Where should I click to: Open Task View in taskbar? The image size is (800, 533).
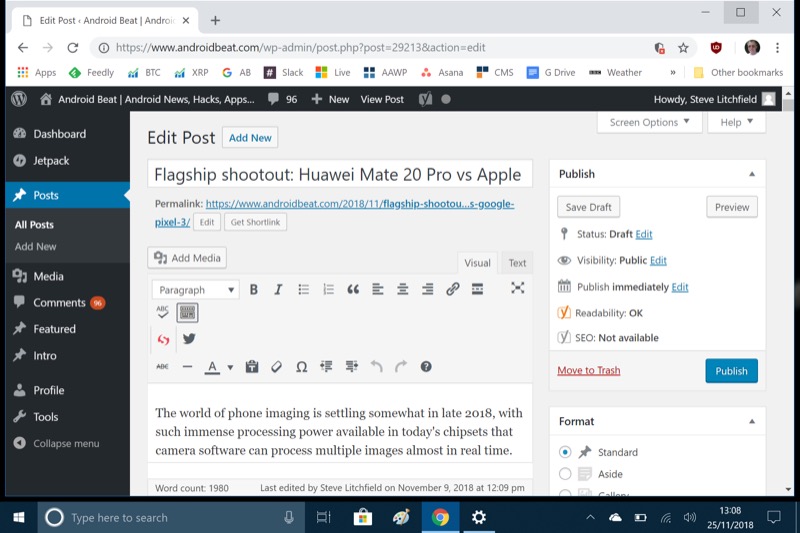[323, 518]
